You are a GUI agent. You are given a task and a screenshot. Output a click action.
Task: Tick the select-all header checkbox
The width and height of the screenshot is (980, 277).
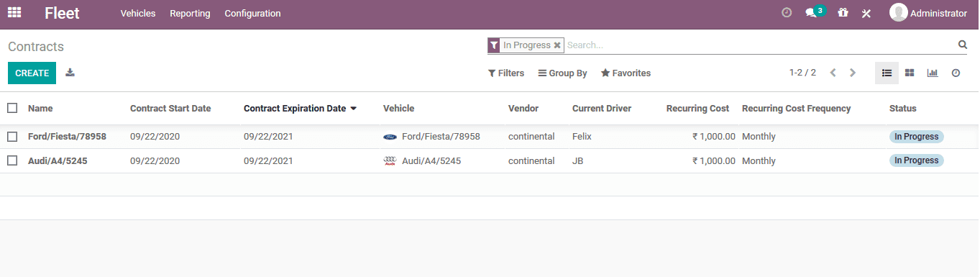coord(12,108)
